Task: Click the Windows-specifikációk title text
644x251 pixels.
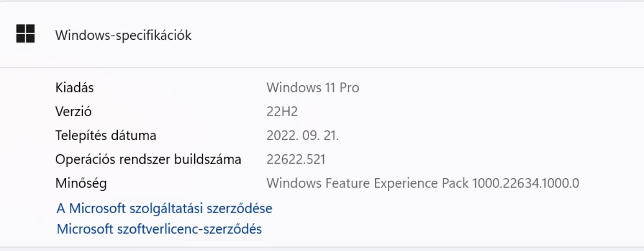Action: (x=123, y=35)
